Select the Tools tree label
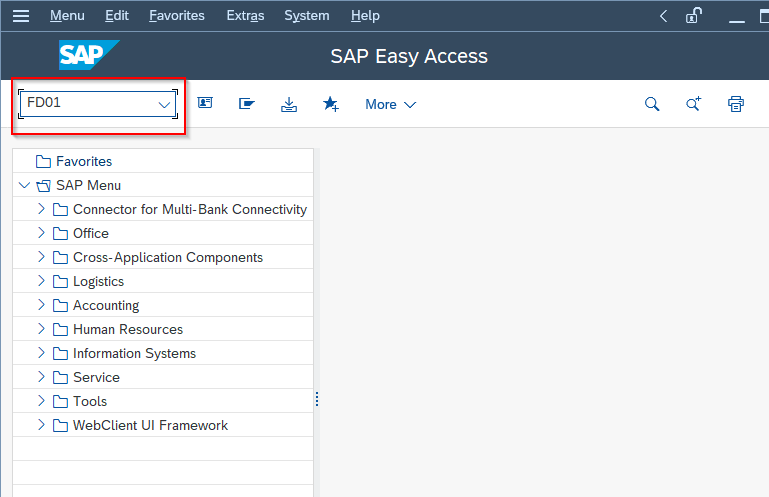Image resolution: width=769 pixels, height=497 pixels. (90, 402)
